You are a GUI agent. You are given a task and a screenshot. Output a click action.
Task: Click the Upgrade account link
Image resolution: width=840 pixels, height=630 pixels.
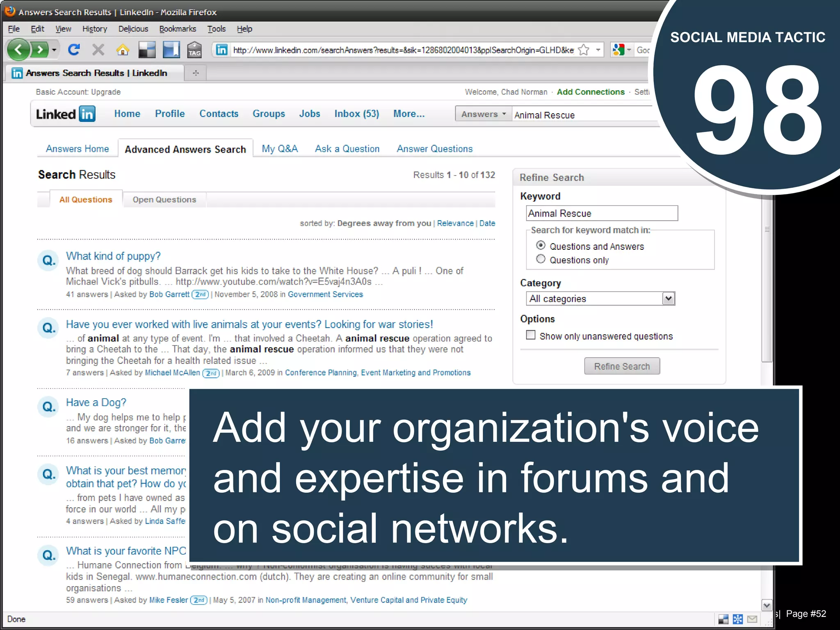pos(106,92)
